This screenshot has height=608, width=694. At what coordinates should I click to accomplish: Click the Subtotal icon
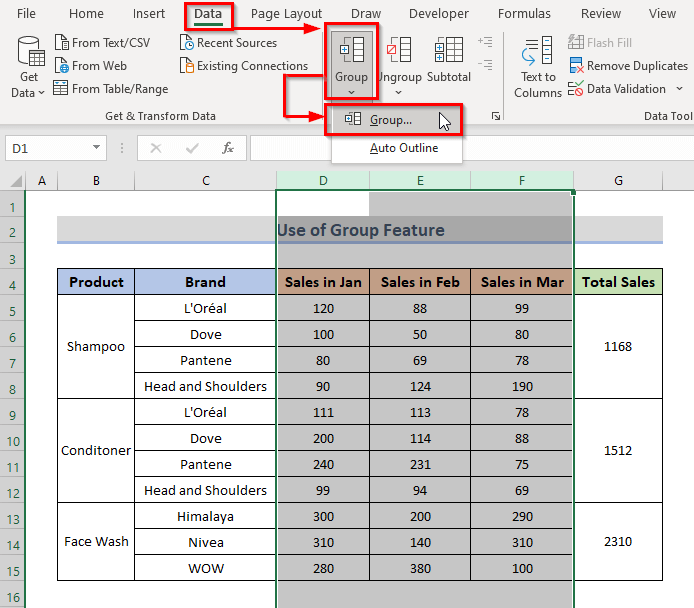(448, 50)
